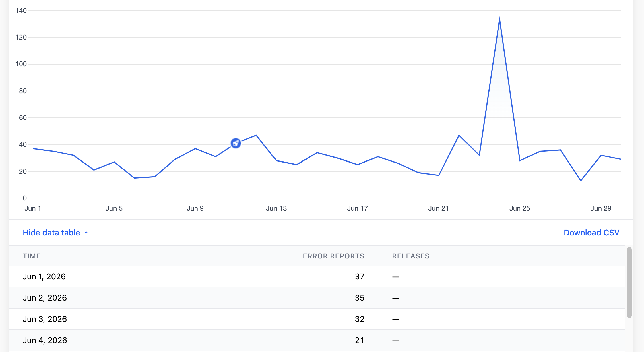Click the error count 37 cell
This screenshot has width=644, height=352.
360,276
